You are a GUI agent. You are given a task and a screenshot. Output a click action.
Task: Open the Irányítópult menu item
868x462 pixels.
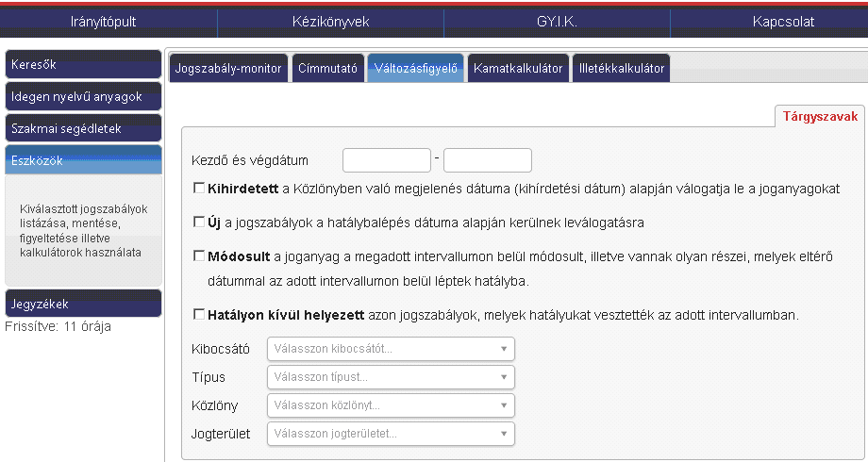(104, 22)
